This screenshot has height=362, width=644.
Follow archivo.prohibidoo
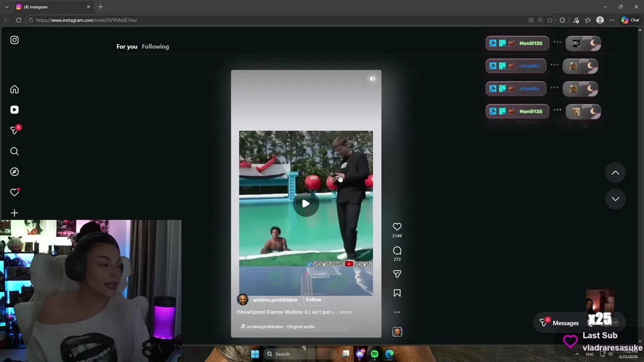tap(313, 300)
